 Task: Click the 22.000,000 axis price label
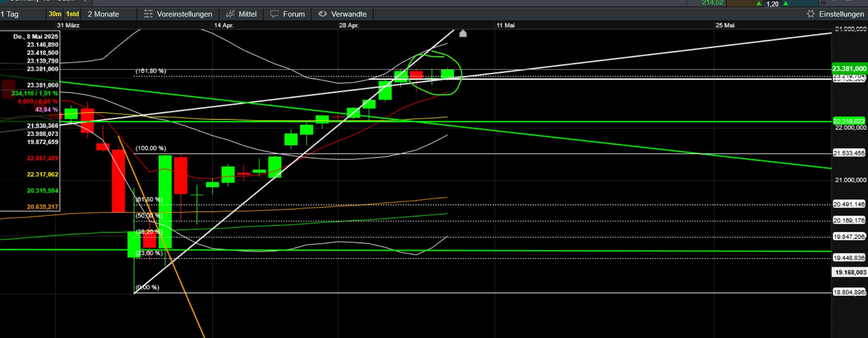(850, 128)
